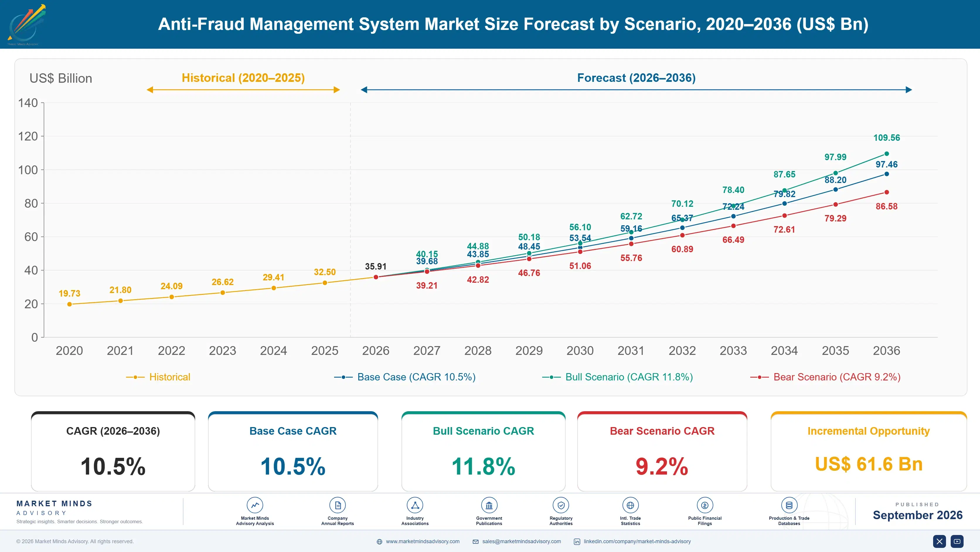Click the Production & Trade Databases icon
Viewport: 980px width, 552px height.
coord(789,505)
